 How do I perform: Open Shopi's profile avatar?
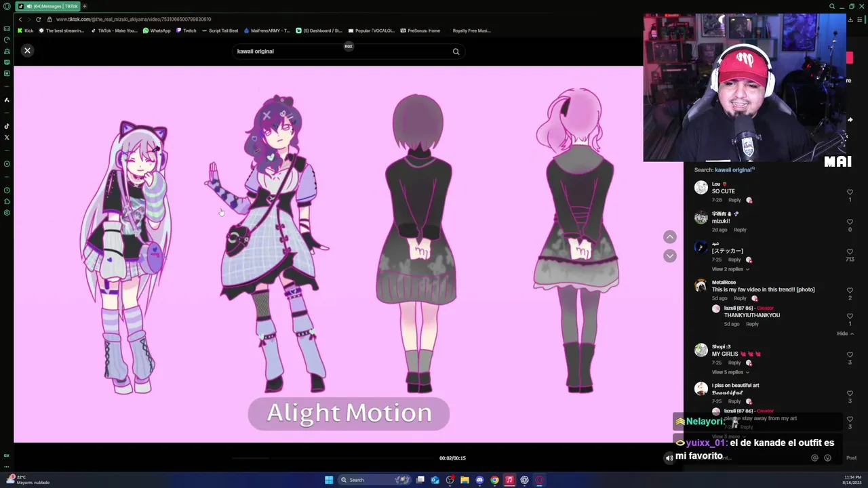[701, 350]
